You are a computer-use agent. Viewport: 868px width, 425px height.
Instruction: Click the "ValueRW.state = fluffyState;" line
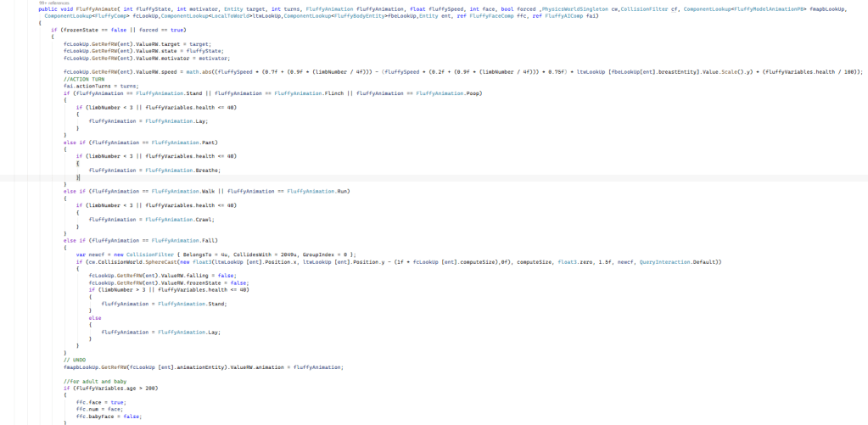coord(144,51)
